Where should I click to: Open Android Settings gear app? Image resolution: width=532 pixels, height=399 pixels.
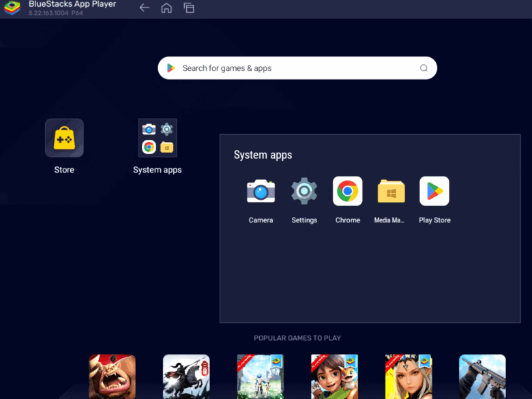click(x=304, y=192)
